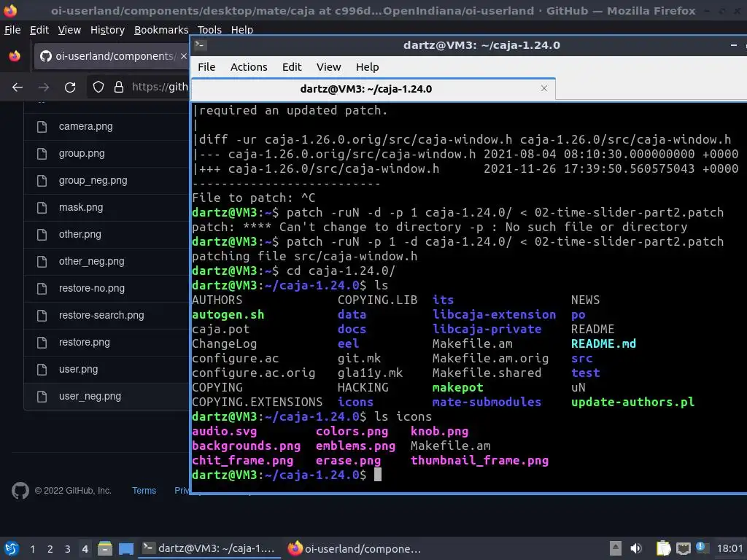Click the network connection tray icon
The image size is (747, 560).
(683, 548)
